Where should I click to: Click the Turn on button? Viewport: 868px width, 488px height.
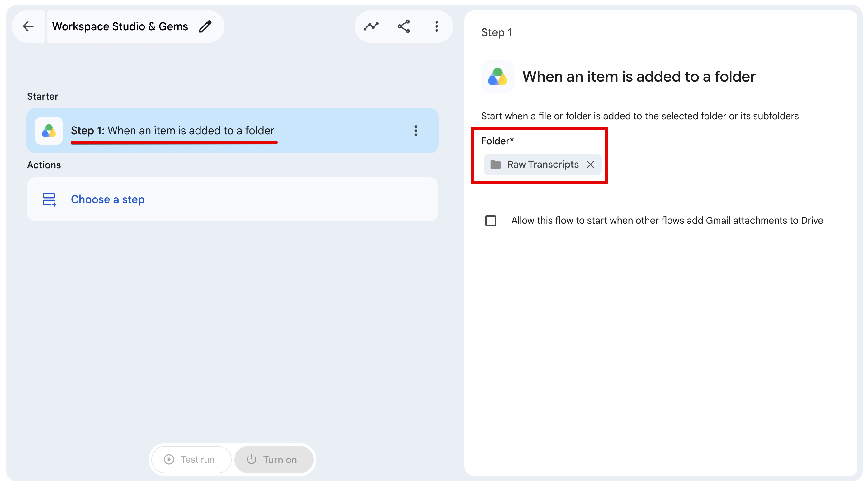tap(274, 459)
